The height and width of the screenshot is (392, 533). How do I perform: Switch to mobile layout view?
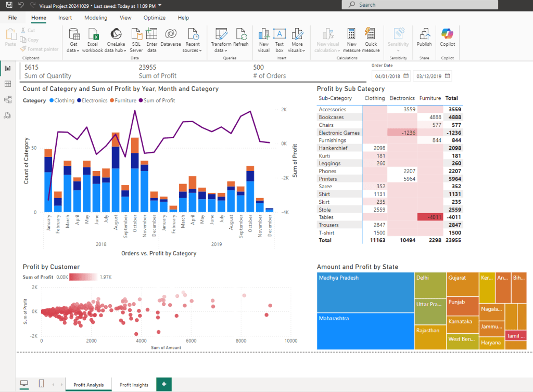(41, 384)
